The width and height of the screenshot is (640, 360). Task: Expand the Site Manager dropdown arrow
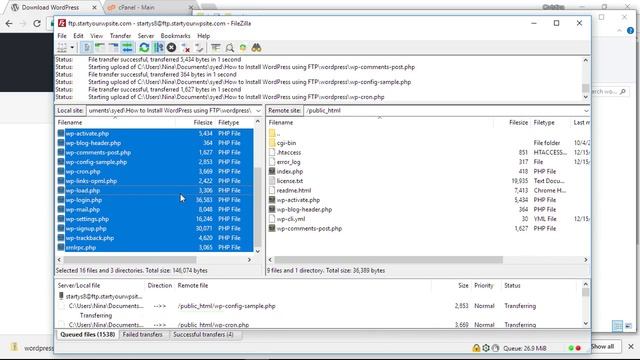coord(72,48)
